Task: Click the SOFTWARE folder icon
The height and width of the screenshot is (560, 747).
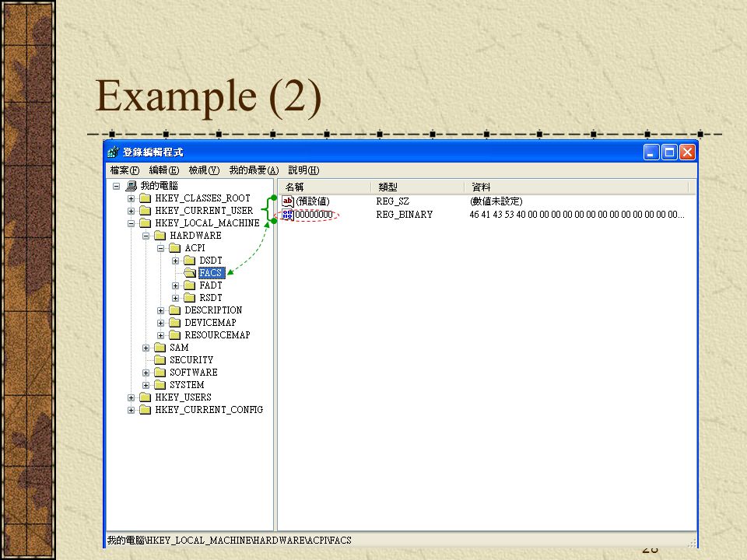Action: (x=160, y=372)
